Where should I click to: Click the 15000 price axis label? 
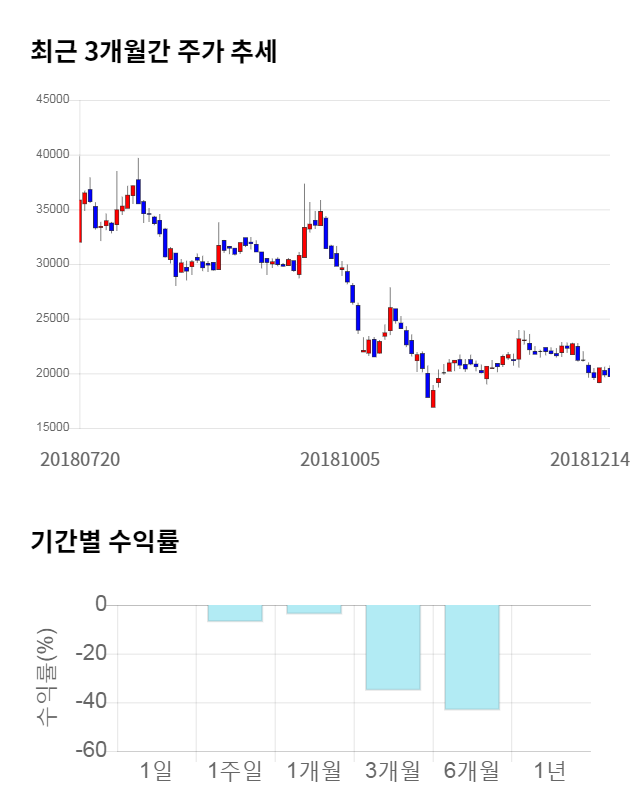tap(52, 428)
